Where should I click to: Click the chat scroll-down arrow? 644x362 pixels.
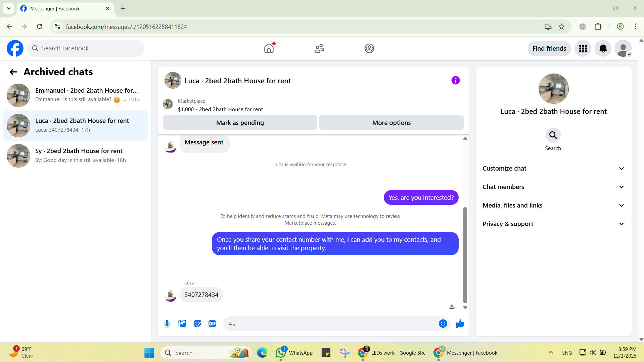(465, 308)
